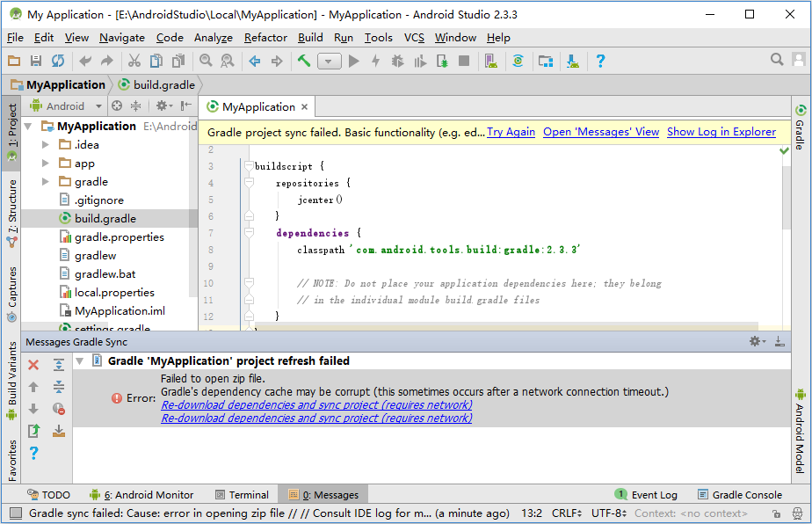The width and height of the screenshot is (812, 524).
Task: Click the Try Again link
Action: click(511, 132)
